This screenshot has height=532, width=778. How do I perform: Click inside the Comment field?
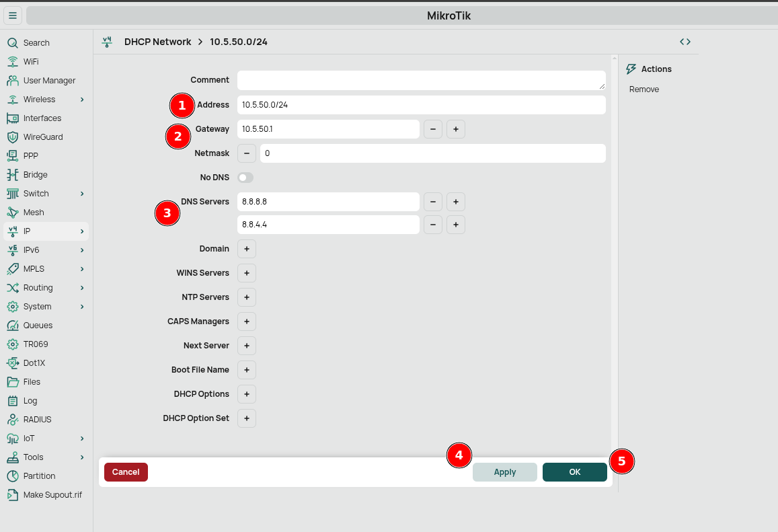click(x=421, y=80)
